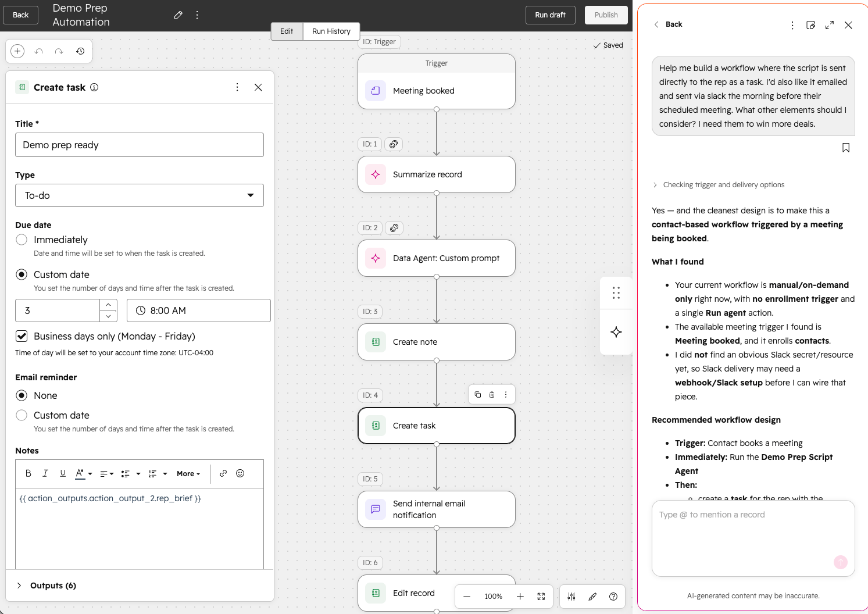Click the Back button in top bar
The height and width of the screenshot is (614, 868).
pyautogui.click(x=21, y=15)
